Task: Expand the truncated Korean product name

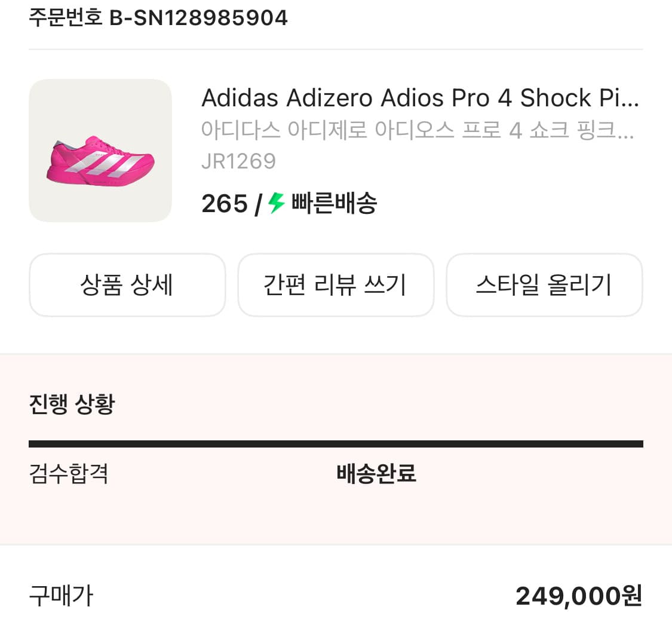Action: (x=418, y=127)
